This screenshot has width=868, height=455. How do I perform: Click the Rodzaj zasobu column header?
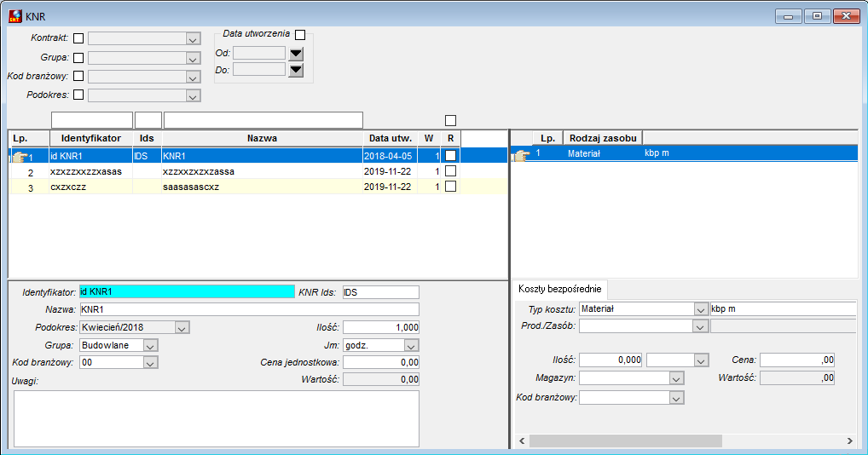pyautogui.click(x=603, y=138)
